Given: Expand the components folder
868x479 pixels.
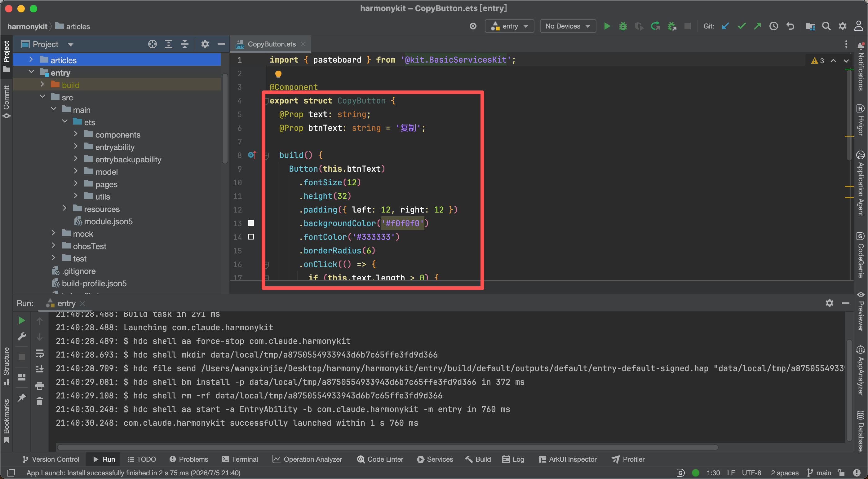Looking at the screenshot, I should coord(75,134).
